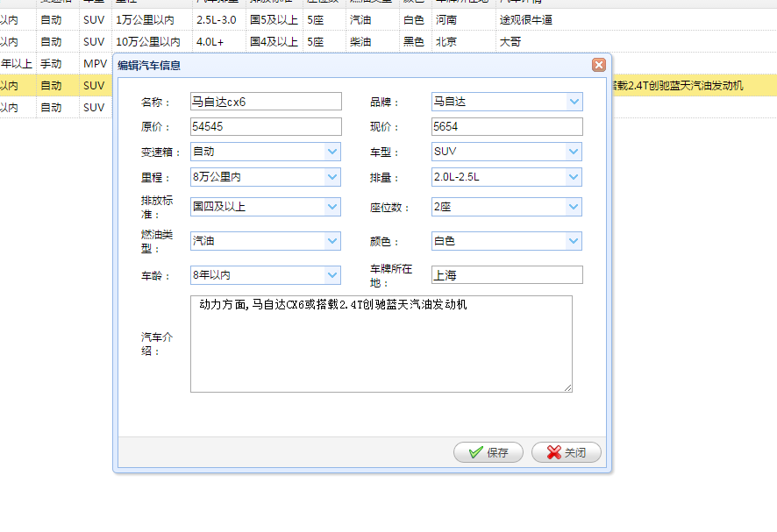Image resolution: width=777 pixels, height=532 pixels.
Task: Focus the 车牌所在地 field showing 上海
Action: (x=507, y=275)
